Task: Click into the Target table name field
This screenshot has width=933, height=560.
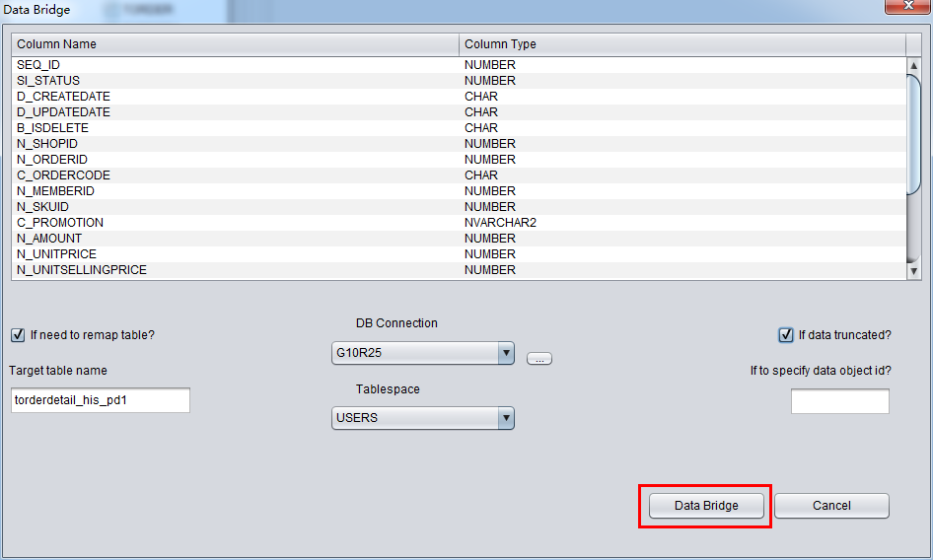Action: [x=100, y=400]
